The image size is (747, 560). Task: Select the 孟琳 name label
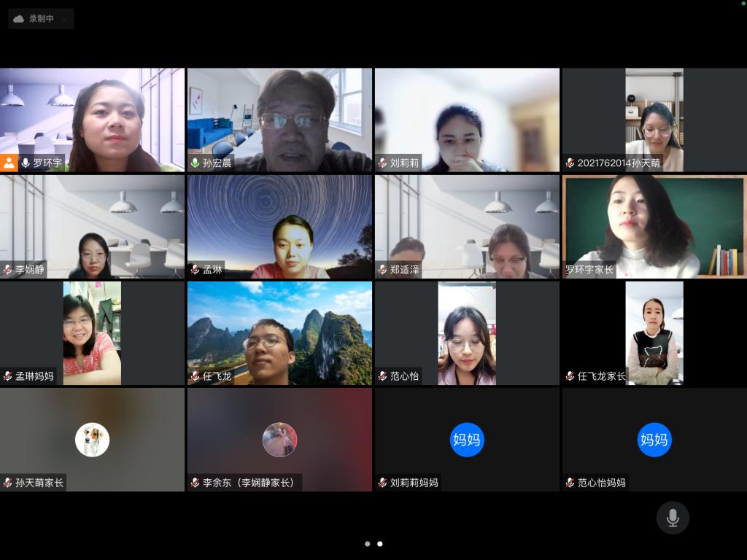(212, 270)
